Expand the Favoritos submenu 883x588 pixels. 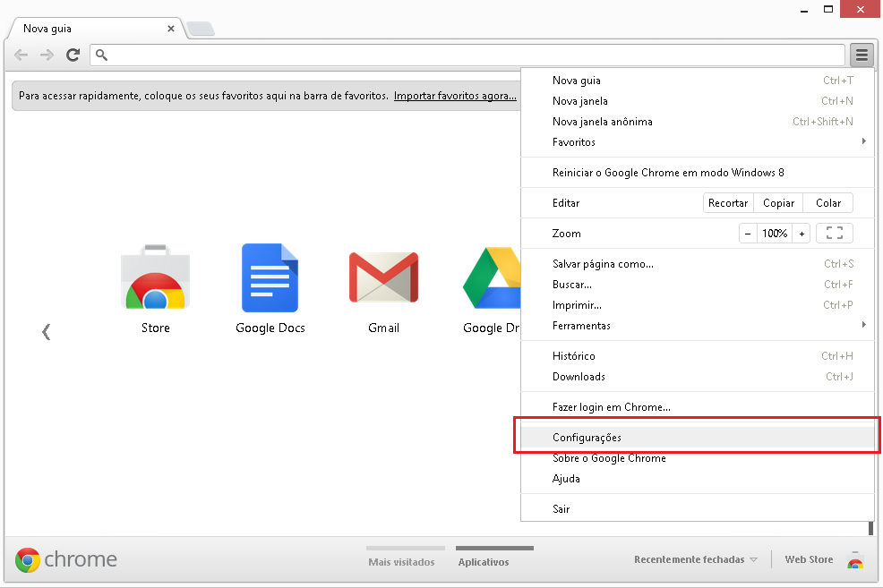[x=697, y=142]
